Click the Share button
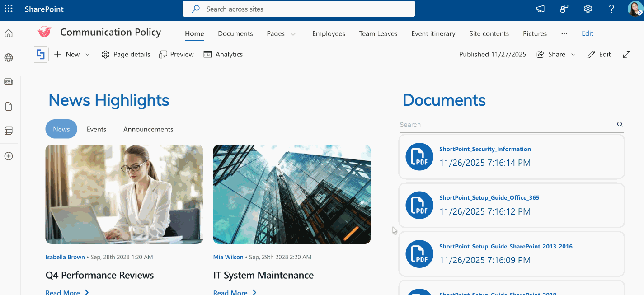Image resolution: width=644 pixels, height=295 pixels. coord(551,54)
